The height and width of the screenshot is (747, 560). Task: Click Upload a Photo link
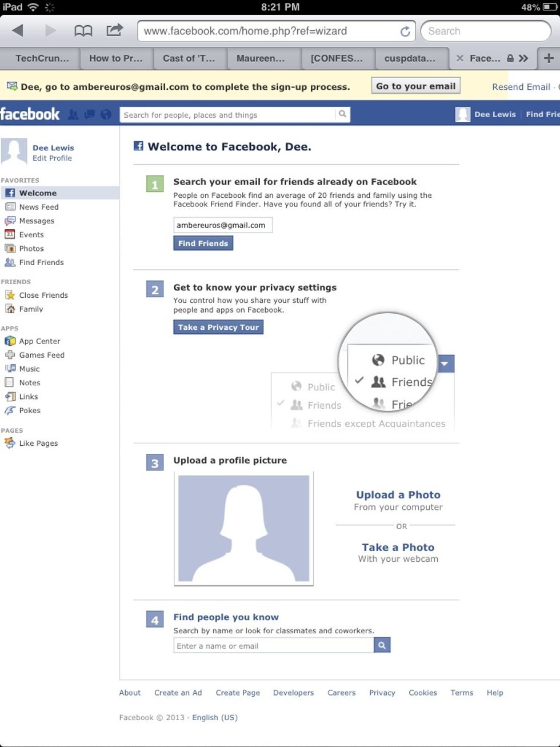click(398, 495)
